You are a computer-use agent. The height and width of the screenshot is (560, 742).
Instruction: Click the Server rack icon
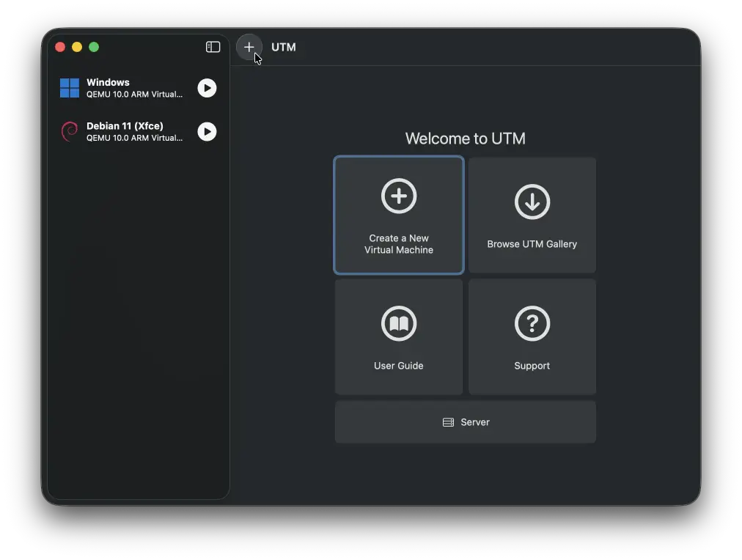point(448,422)
